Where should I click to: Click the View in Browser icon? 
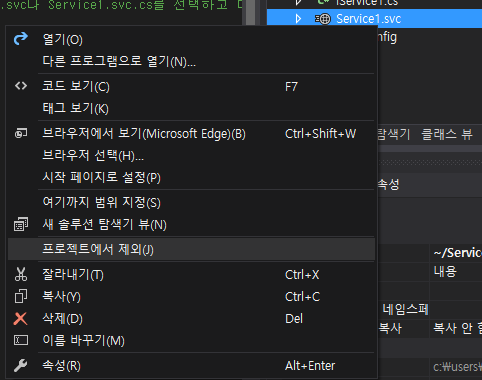point(21,133)
